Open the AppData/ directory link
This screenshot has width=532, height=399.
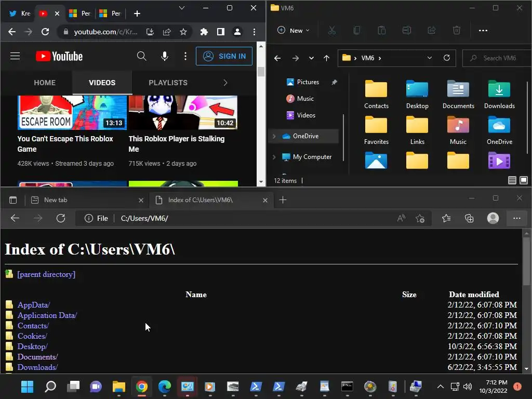point(34,305)
